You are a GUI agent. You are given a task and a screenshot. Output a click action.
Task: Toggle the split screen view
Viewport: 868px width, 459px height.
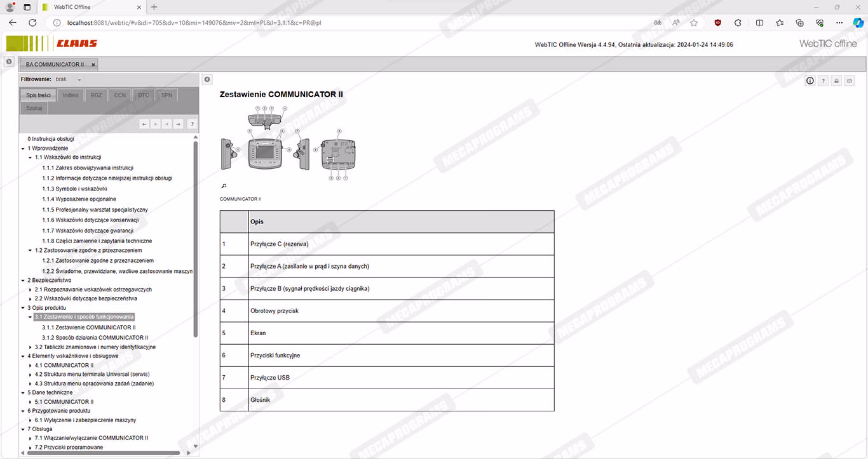point(760,22)
